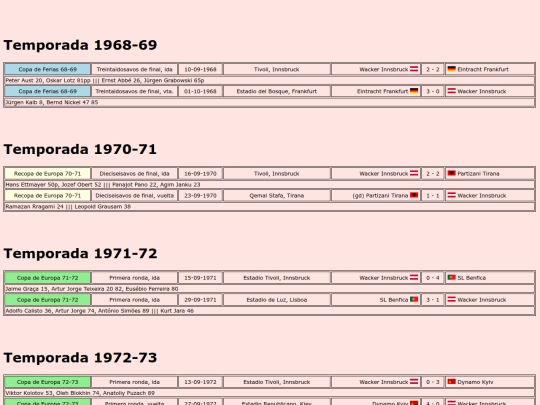
Task: Click the date 29-09-1971
Action: (200, 300)
